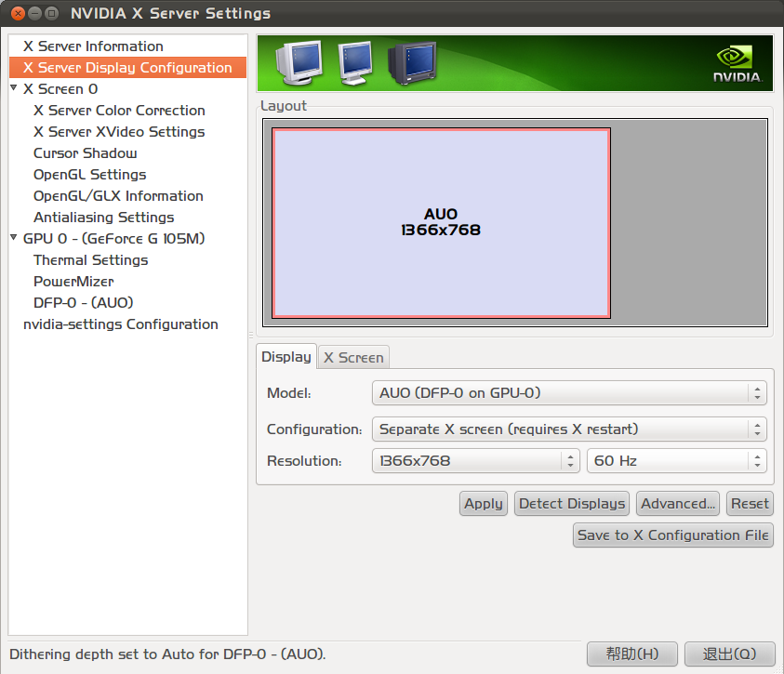Open Advanced... options
This screenshot has height=674, width=784.
click(678, 504)
